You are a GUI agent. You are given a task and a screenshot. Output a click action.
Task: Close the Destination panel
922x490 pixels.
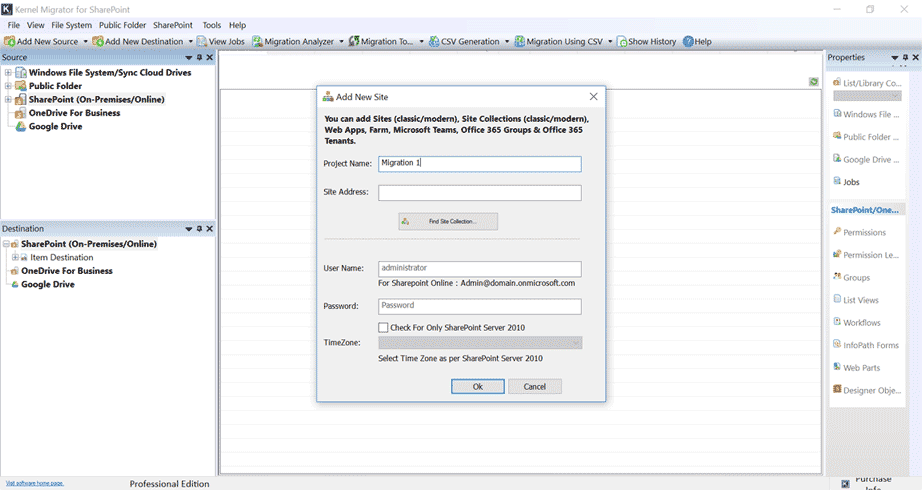click(209, 228)
